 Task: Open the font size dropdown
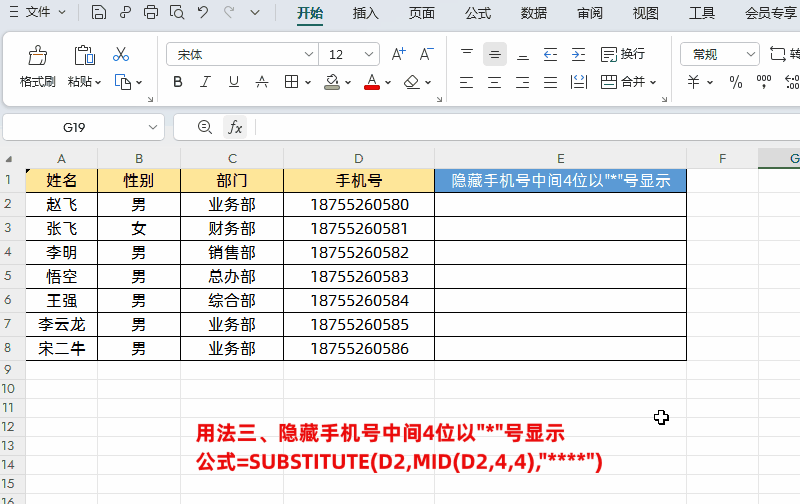click(x=369, y=54)
